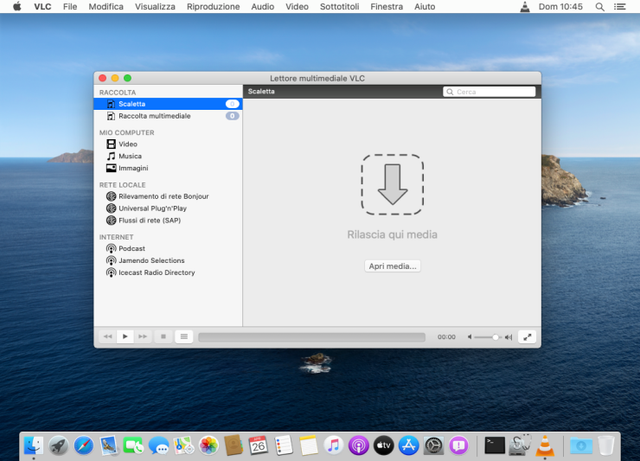Open Flussi di rete (SAP)
Screen dimensions: 640x461
168,220
